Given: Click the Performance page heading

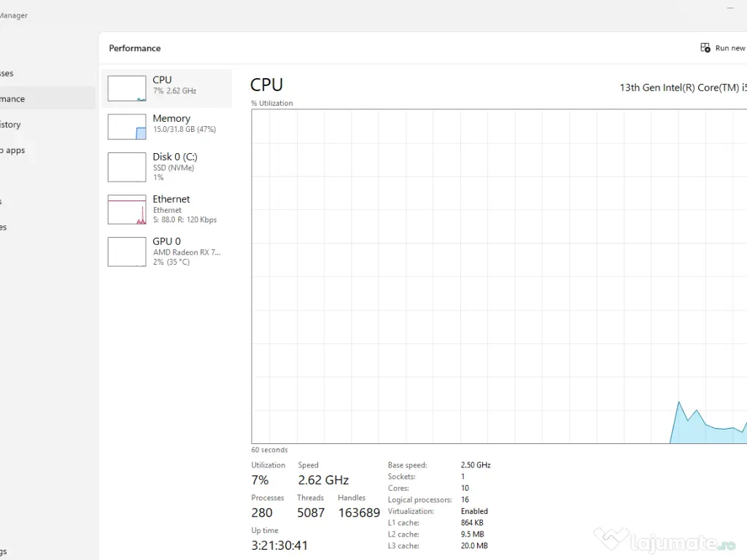Looking at the screenshot, I should pos(135,48).
